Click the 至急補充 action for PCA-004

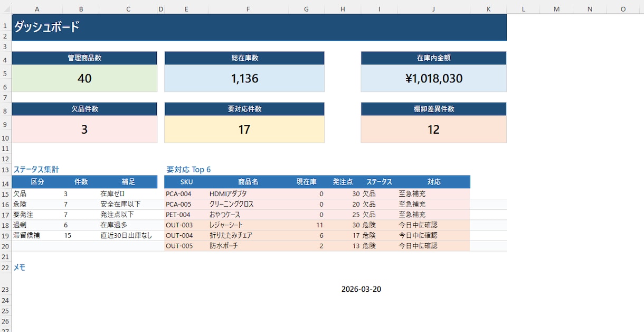434,194
